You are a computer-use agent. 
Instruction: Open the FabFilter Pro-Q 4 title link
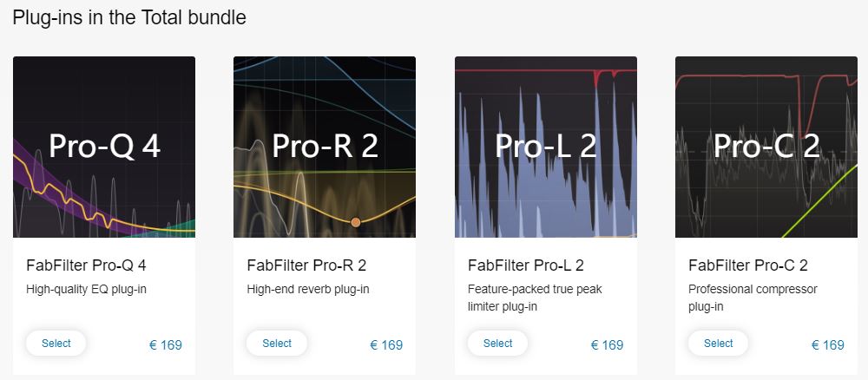tap(86, 265)
